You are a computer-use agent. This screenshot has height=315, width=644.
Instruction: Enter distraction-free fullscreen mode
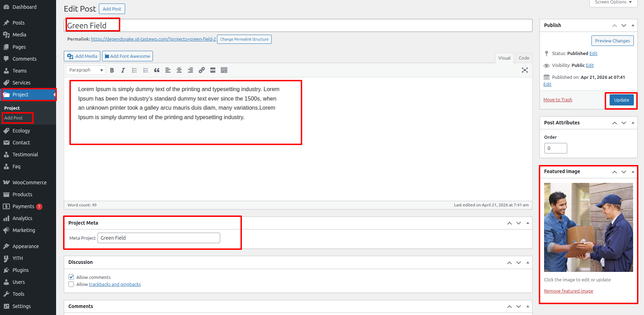(524, 70)
